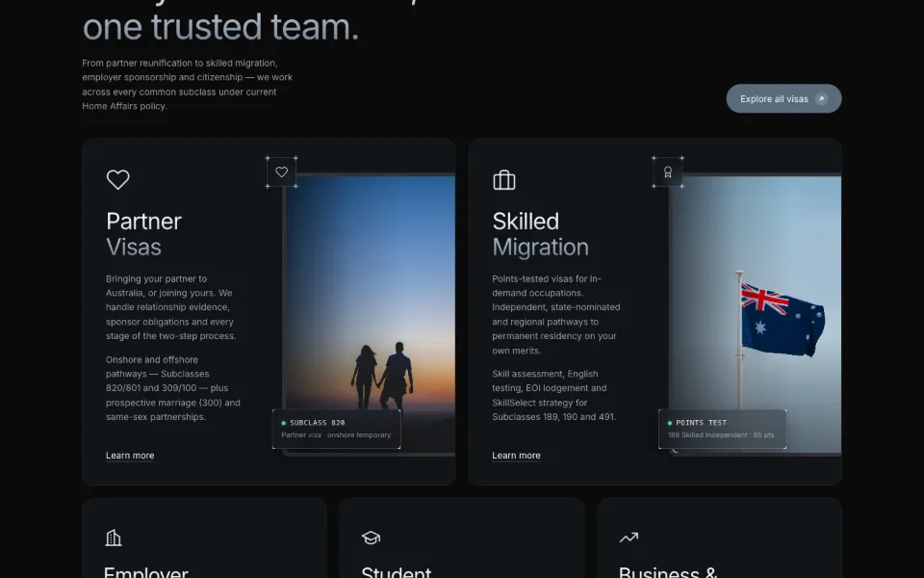Open the silhouetted couple sunset photo
The width and height of the screenshot is (924, 578).
[x=370, y=314]
